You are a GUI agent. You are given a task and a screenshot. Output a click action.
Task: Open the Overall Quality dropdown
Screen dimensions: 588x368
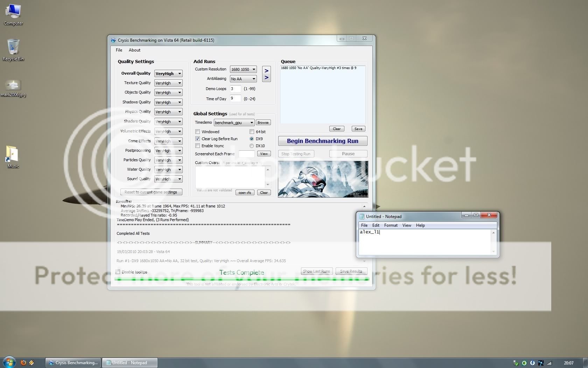point(168,74)
